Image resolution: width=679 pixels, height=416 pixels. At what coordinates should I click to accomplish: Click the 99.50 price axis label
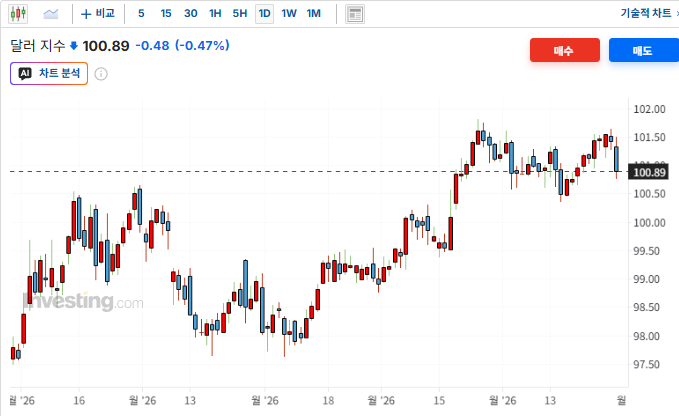click(x=649, y=251)
